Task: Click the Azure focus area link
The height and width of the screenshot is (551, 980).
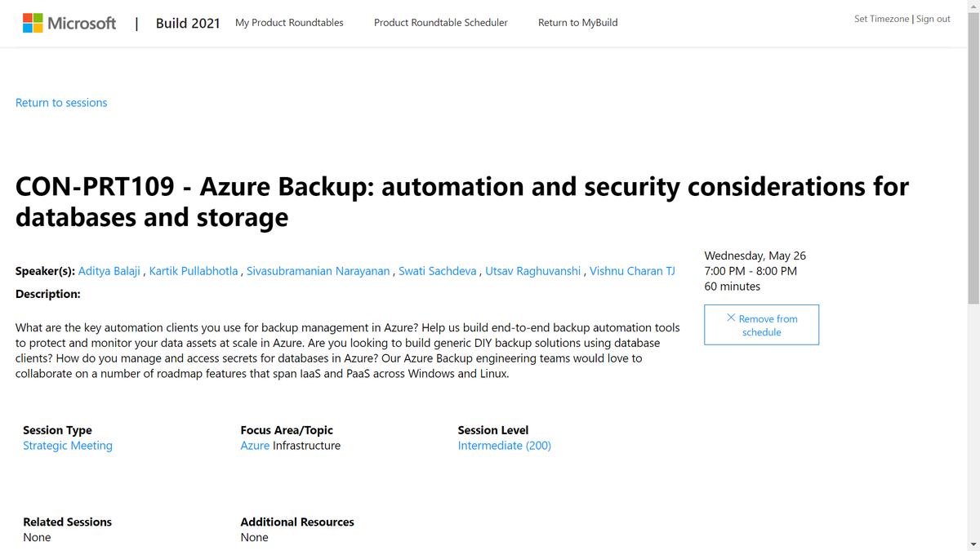Action: (x=255, y=446)
